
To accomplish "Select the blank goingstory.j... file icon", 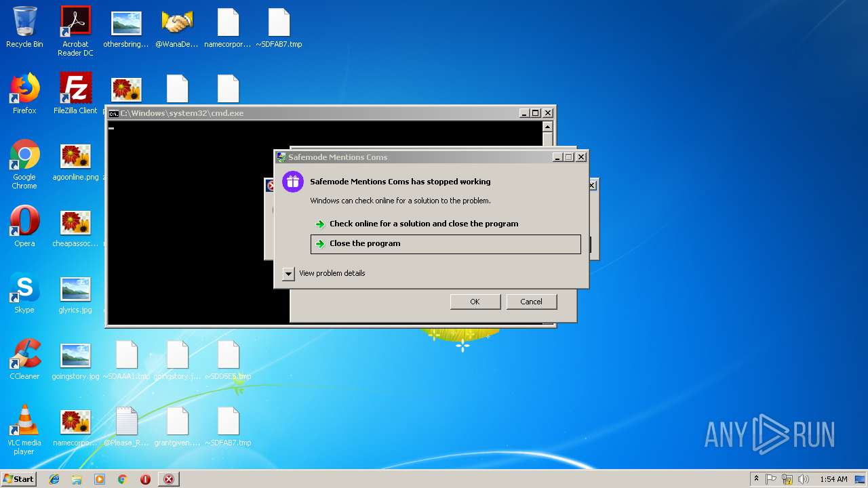I will tap(177, 361).
